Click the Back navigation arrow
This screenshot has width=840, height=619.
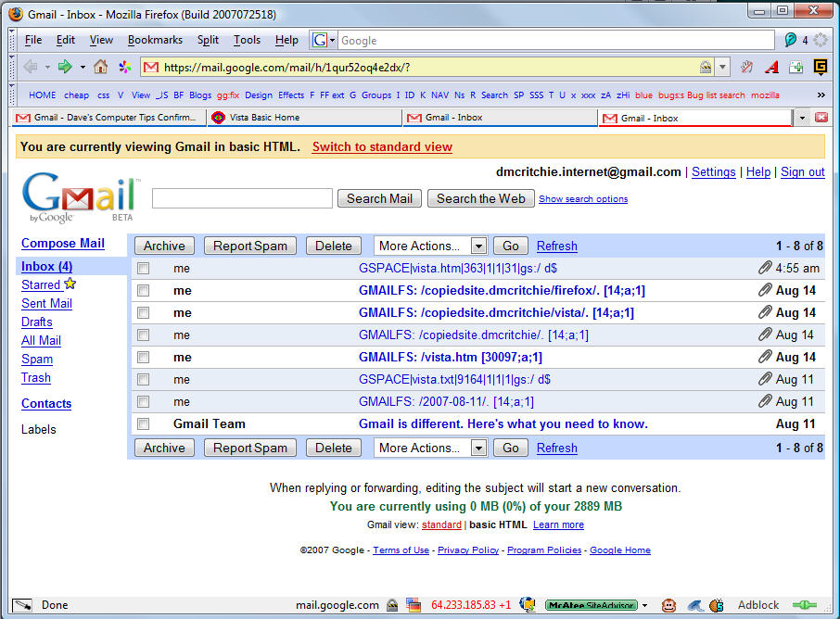point(31,67)
